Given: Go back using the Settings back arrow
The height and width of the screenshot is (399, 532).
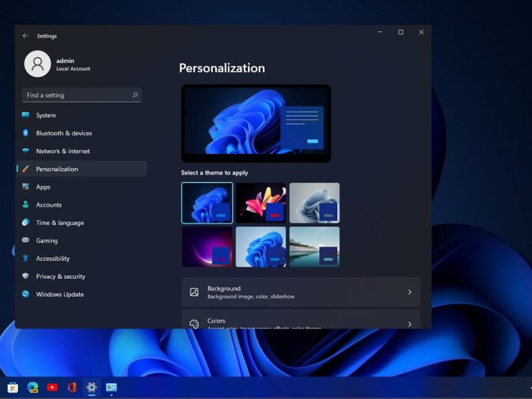Looking at the screenshot, I should (x=25, y=36).
